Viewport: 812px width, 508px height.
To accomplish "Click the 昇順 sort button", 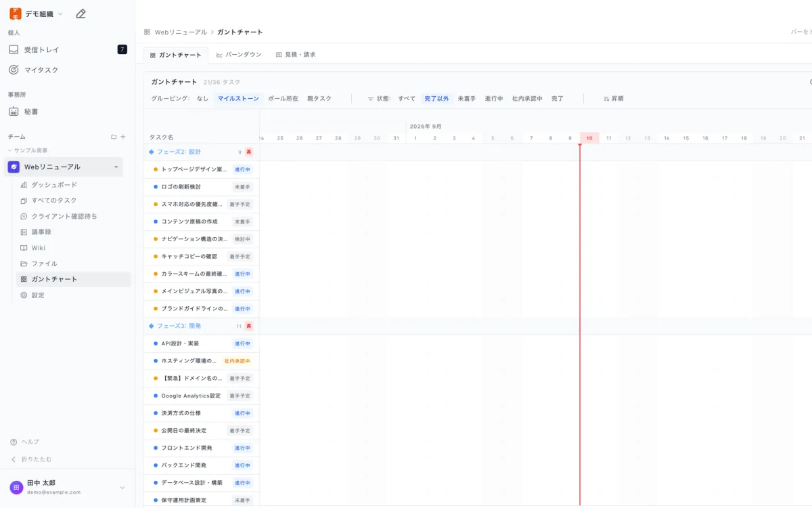I will [x=614, y=98].
